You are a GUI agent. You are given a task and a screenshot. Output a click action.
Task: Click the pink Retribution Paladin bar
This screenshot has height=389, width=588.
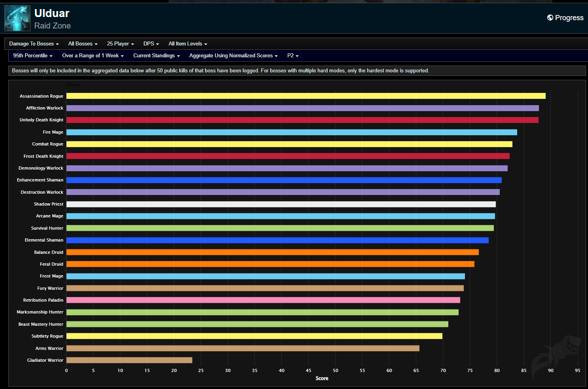click(x=263, y=300)
